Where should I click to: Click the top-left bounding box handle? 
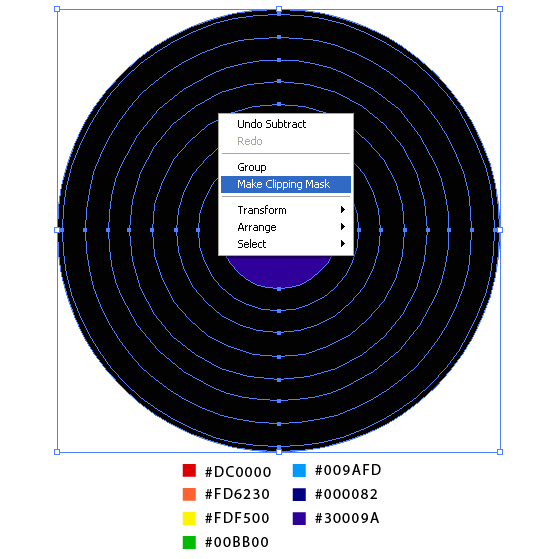[57, 9]
